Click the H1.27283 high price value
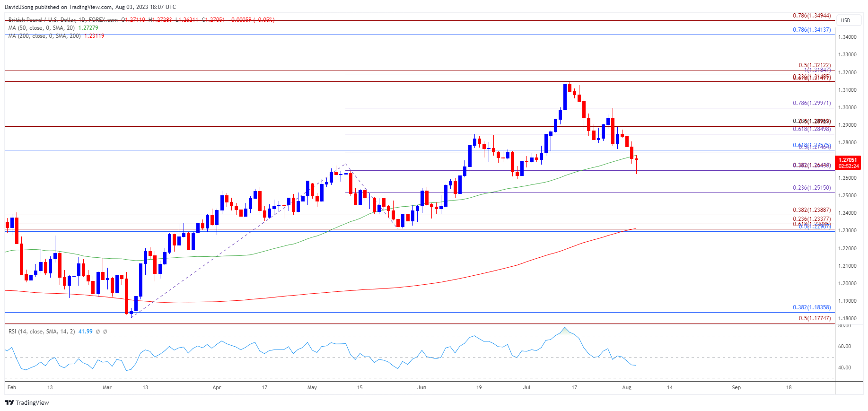The image size is (868, 411). (x=160, y=20)
